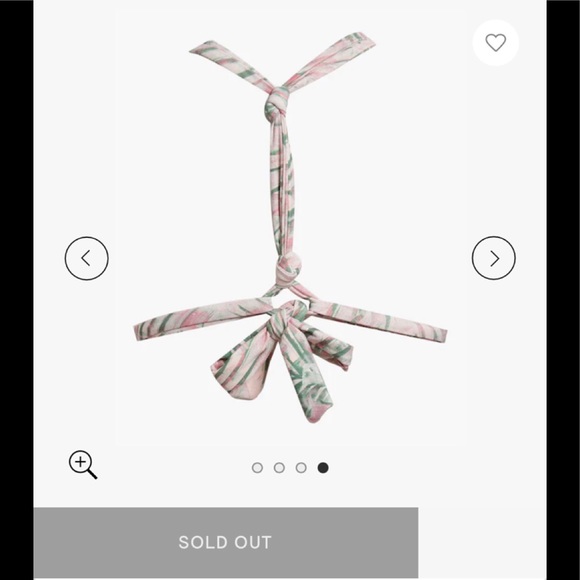Select third carousel indicator dot
The image size is (580, 580).
point(301,468)
